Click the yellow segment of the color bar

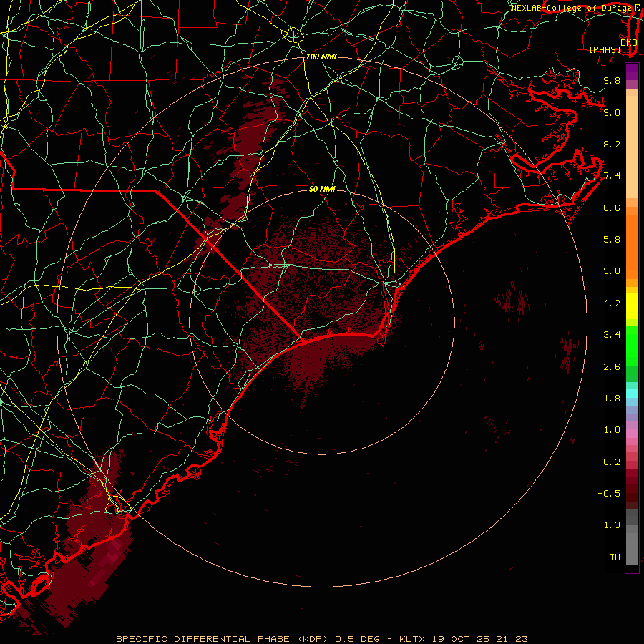click(632, 306)
